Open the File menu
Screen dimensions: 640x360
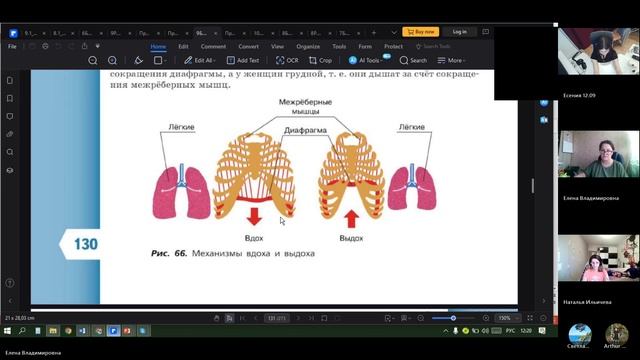click(12, 47)
